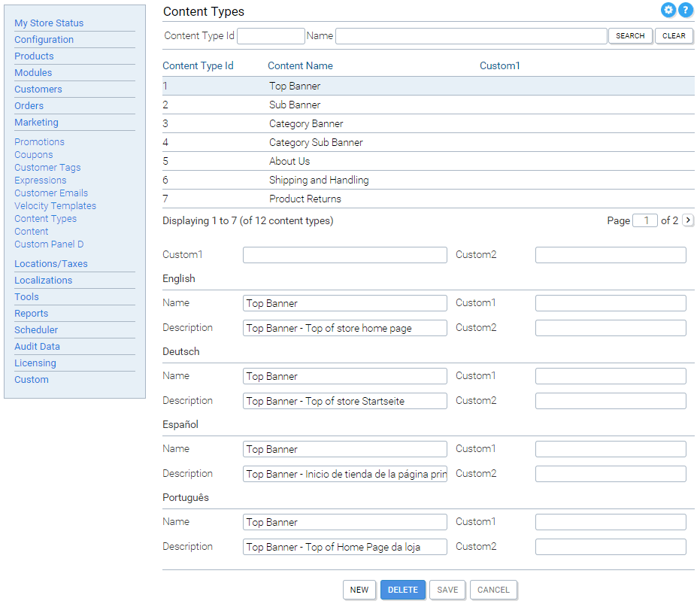
Task: Go to Promotions page
Action: (x=39, y=141)
